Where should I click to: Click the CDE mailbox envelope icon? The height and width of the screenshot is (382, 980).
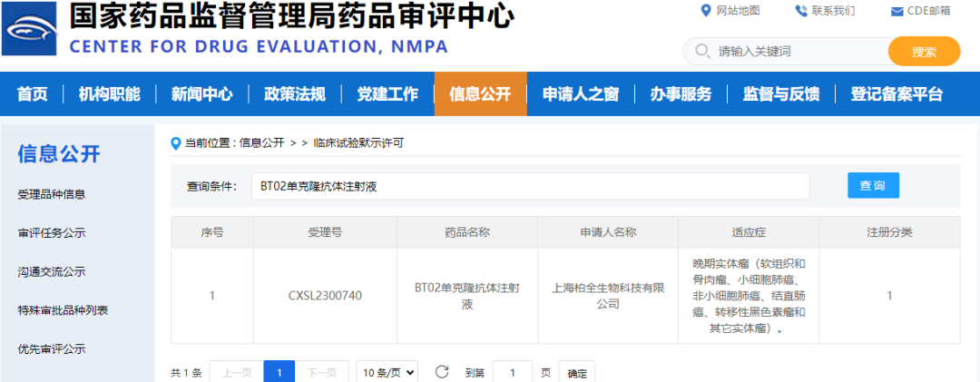[x=897, y=11]
